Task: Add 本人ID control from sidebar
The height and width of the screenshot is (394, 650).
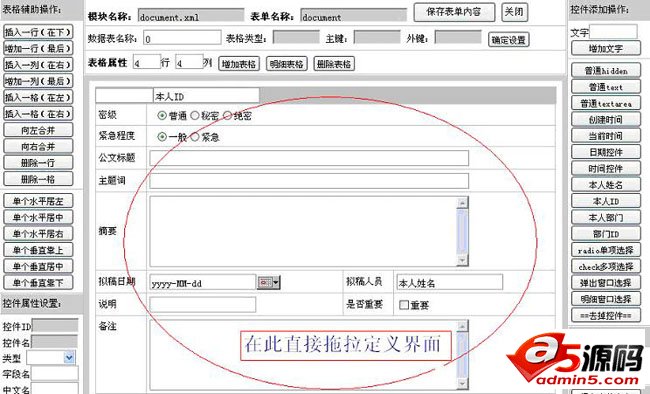Action: pos(606,201)
